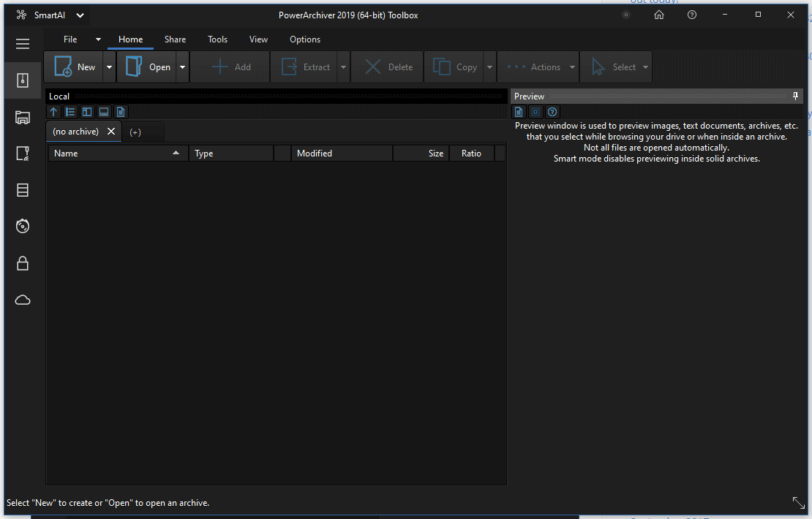Sort by the Ratio column header

point(471,154)
